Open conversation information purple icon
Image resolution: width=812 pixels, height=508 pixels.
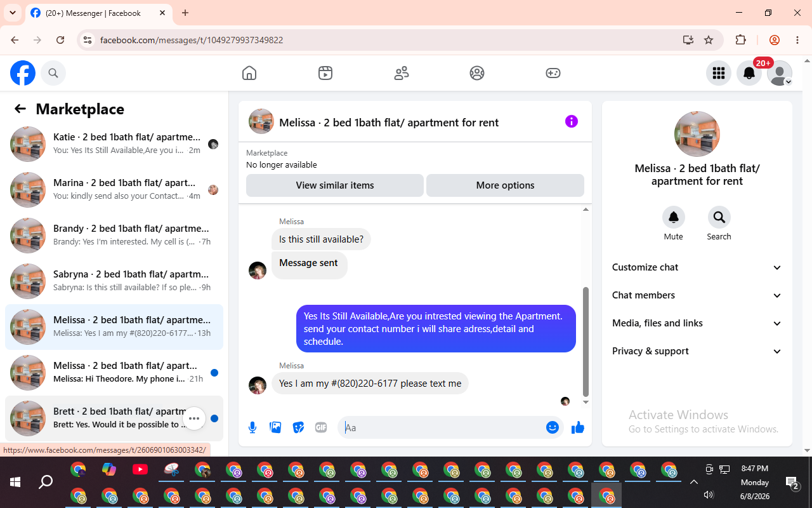(572, 121)
